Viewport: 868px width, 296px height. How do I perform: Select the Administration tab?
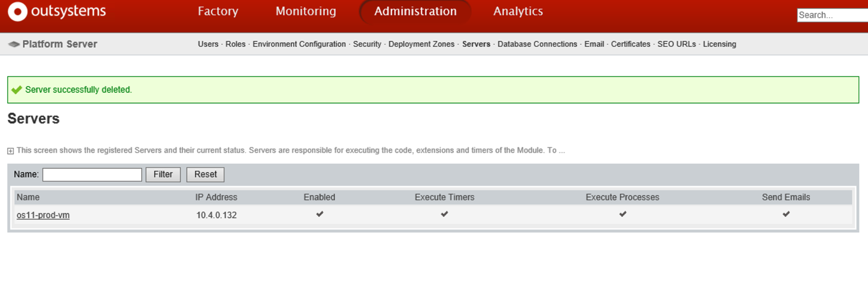pos(415,11)
